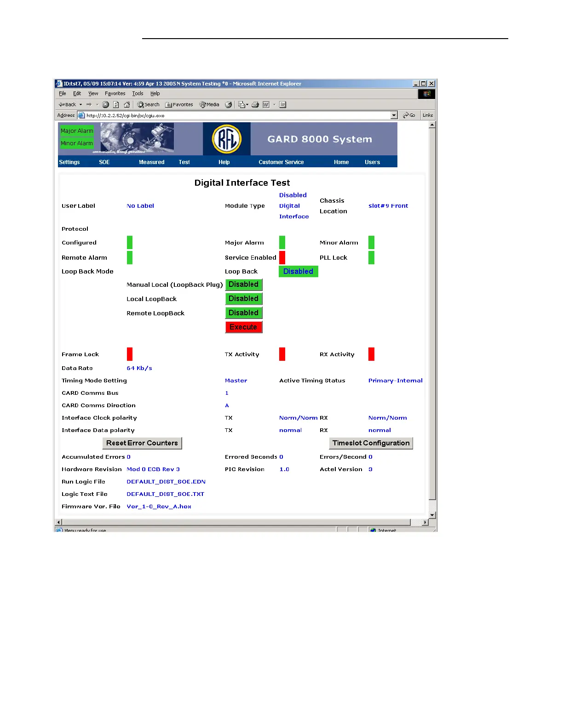Click the Windows flag throbber icon
563x728 pixels.
[x=427, y=94]
